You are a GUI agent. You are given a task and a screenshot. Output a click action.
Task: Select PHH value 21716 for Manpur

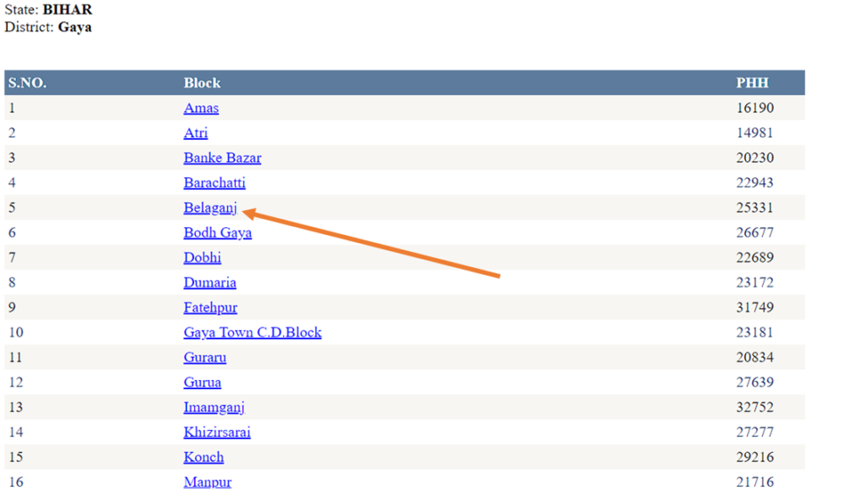pyautogui.click(x=754, y=482)
